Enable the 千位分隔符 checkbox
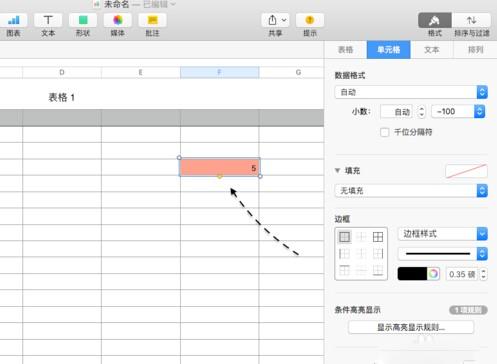This screenshot has height=364, width=497. [x=384, y=132]
